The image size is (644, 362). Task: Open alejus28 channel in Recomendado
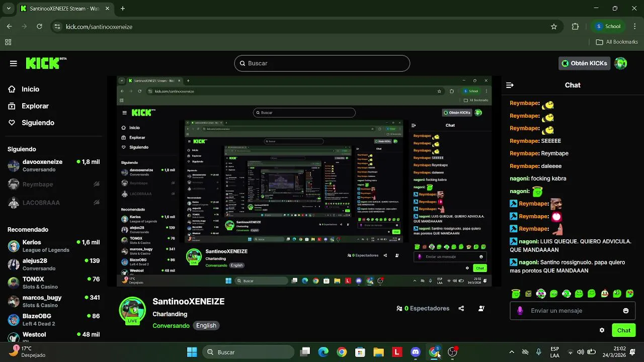[x=53, y=264]
